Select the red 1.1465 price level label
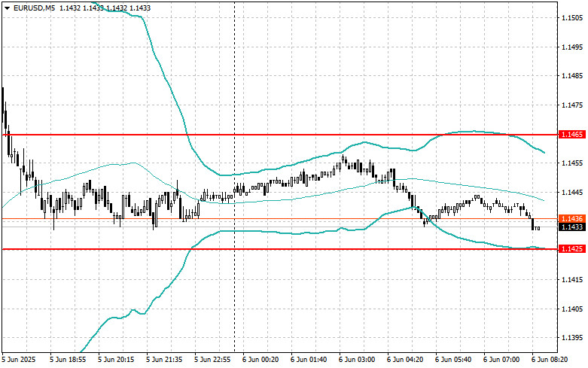 coord(572,135)
